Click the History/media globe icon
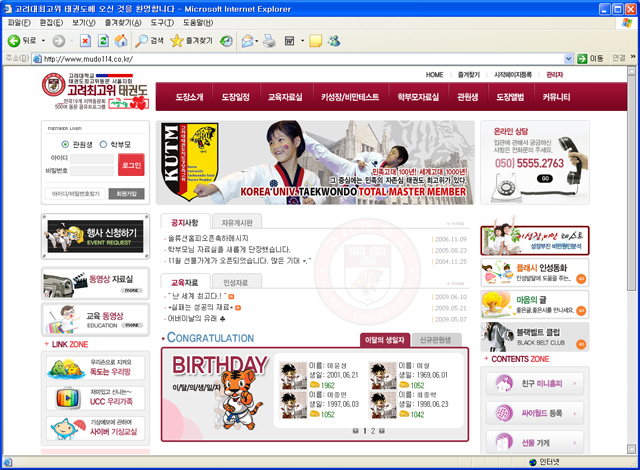Image resolution: width=640 pixels, height=470 pixels. (x=226, y=40)
